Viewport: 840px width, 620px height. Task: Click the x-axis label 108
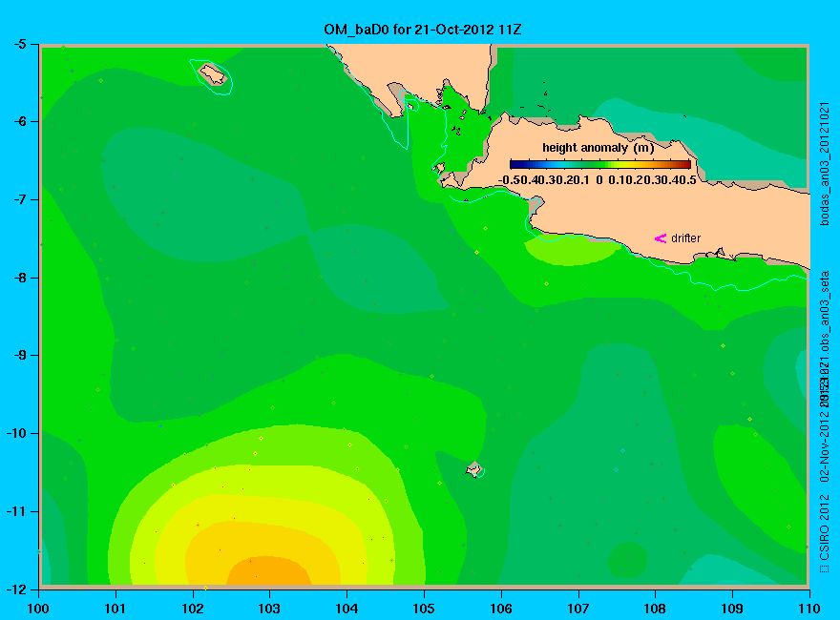[655, 609]
